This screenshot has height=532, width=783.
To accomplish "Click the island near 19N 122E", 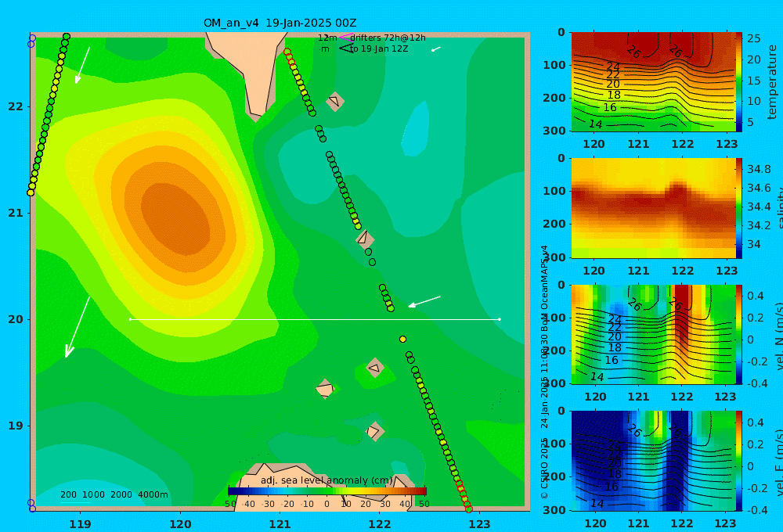I will click(x=374, y=431).
